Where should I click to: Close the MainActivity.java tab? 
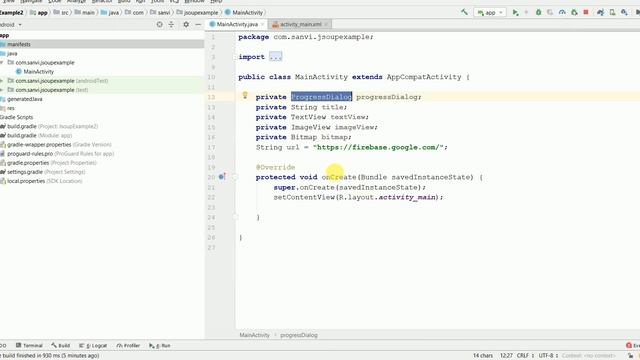(262, 24)
